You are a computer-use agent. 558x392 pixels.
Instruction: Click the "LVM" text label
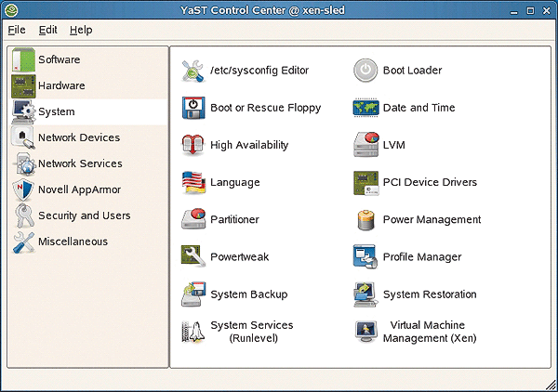394,145
